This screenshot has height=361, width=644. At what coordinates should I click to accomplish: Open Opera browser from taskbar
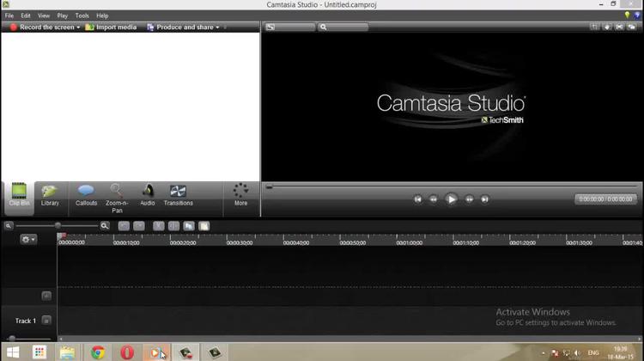click(x=127, y=352)
